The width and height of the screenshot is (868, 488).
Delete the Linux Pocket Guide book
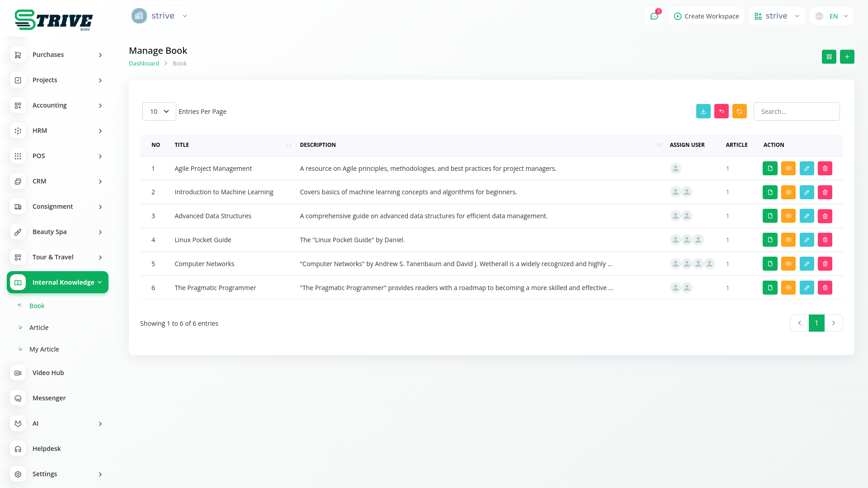825,240
